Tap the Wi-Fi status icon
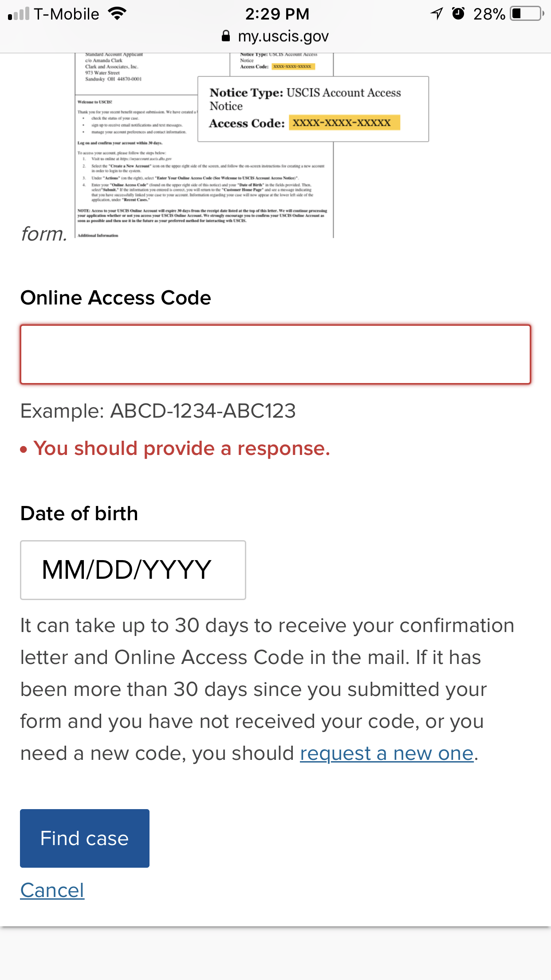Viewport: 551px width, 980px height. pos(117,14)
